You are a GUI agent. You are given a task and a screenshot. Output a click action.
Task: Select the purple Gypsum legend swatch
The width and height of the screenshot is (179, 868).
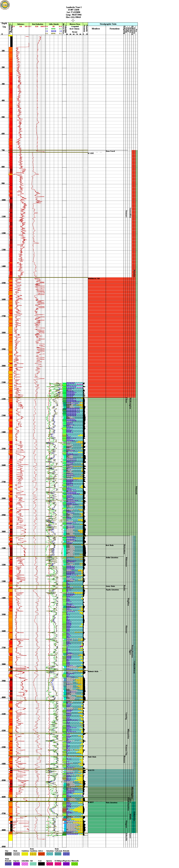coord(17,864)
